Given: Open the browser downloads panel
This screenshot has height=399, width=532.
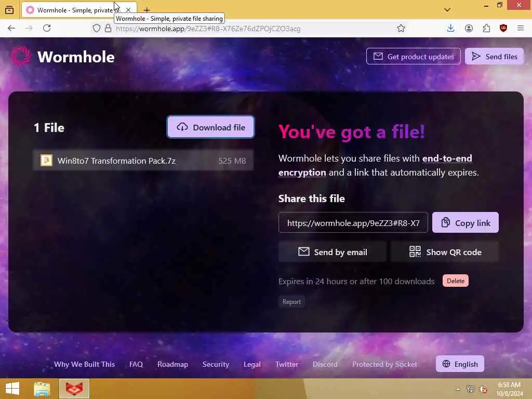Looking at the screenshot, I should [450, 28].
